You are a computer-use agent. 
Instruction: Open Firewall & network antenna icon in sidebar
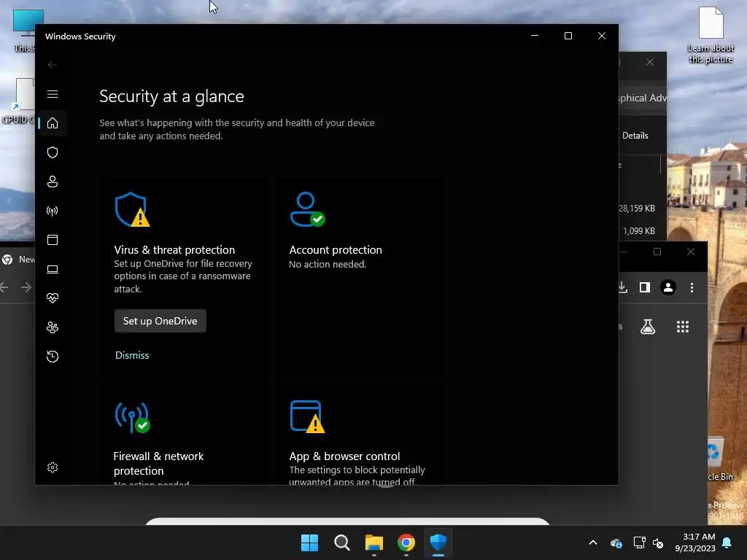pos(53,211)
